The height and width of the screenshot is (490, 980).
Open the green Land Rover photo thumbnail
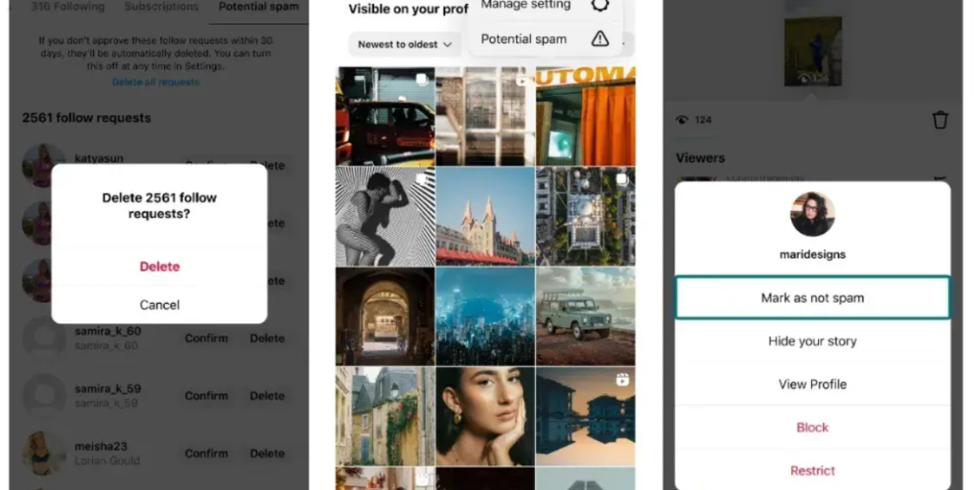click(585, 316)
